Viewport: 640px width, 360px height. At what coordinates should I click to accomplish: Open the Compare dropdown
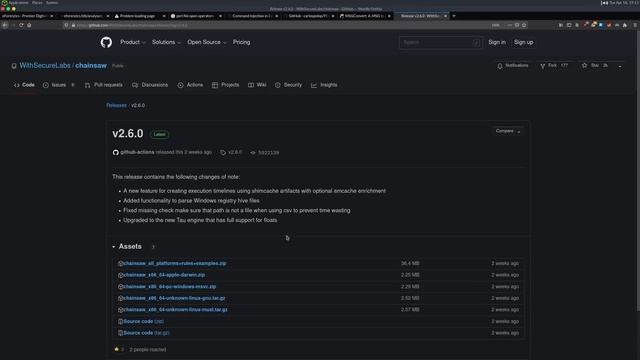click(x=508, y=131)
